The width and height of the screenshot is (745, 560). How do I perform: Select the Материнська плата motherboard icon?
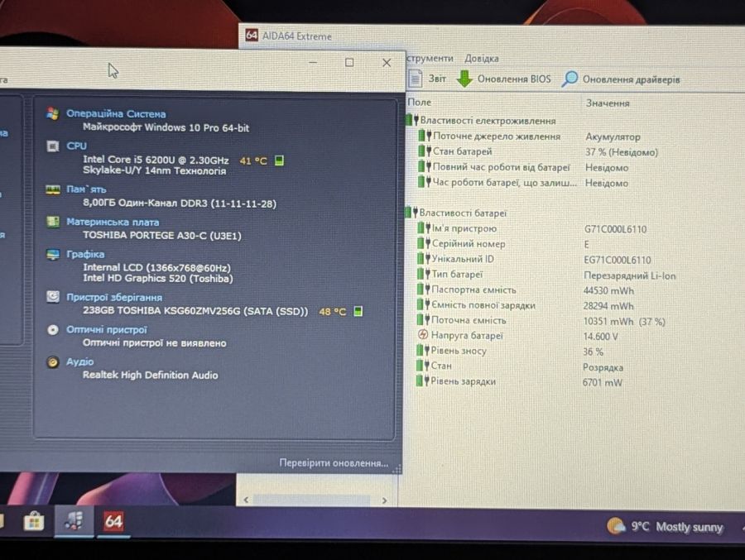tap(53, 222)
